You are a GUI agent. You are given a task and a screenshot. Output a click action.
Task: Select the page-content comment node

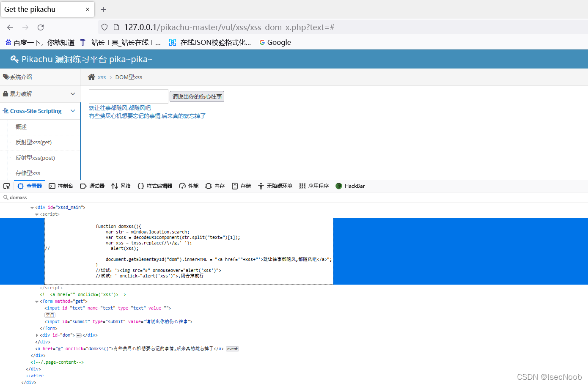pyautogui.click(x=57, y=362)
